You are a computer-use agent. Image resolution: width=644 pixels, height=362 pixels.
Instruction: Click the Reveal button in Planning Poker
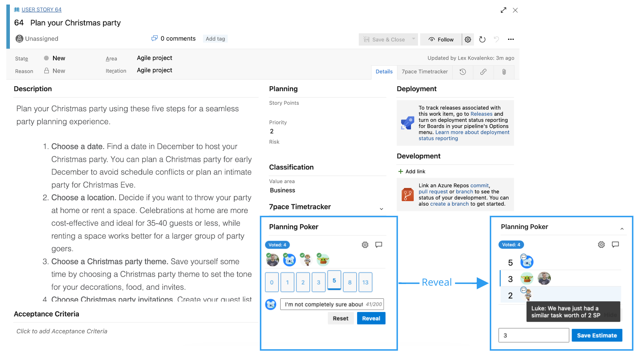(371, 318)
